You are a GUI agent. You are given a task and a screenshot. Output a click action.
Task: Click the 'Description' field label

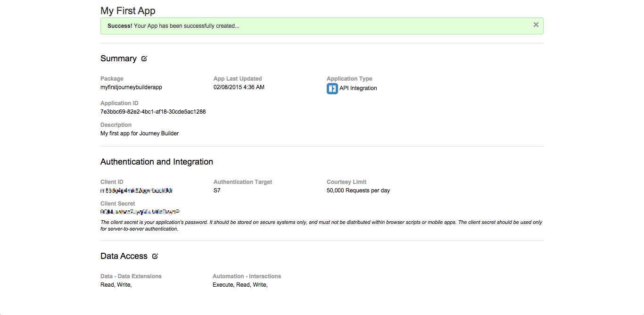pyautogui.click(x=116, y=125)
